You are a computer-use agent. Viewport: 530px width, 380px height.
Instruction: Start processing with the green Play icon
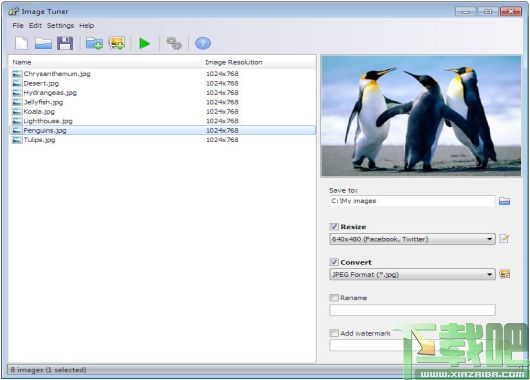tap(145, 43)
